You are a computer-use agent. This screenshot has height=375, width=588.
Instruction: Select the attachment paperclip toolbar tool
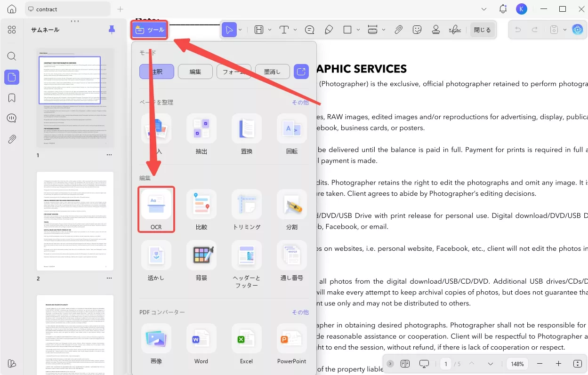pyautogui.click(x=398, y=30)
